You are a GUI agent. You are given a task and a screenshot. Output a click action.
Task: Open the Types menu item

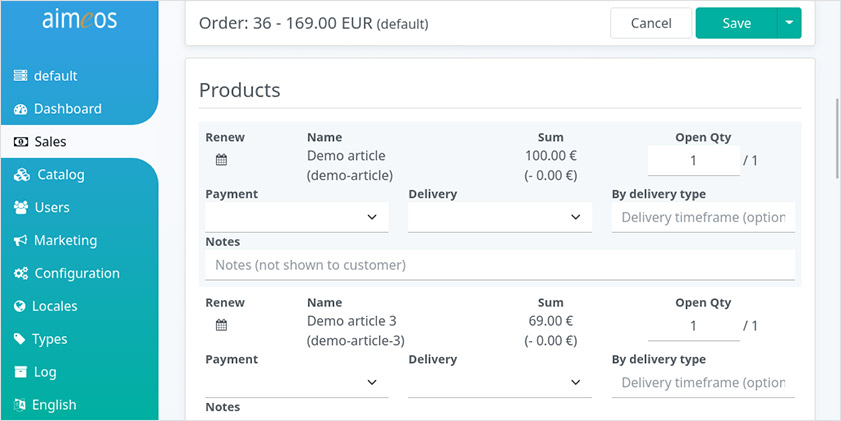click(x=79, y=339)
